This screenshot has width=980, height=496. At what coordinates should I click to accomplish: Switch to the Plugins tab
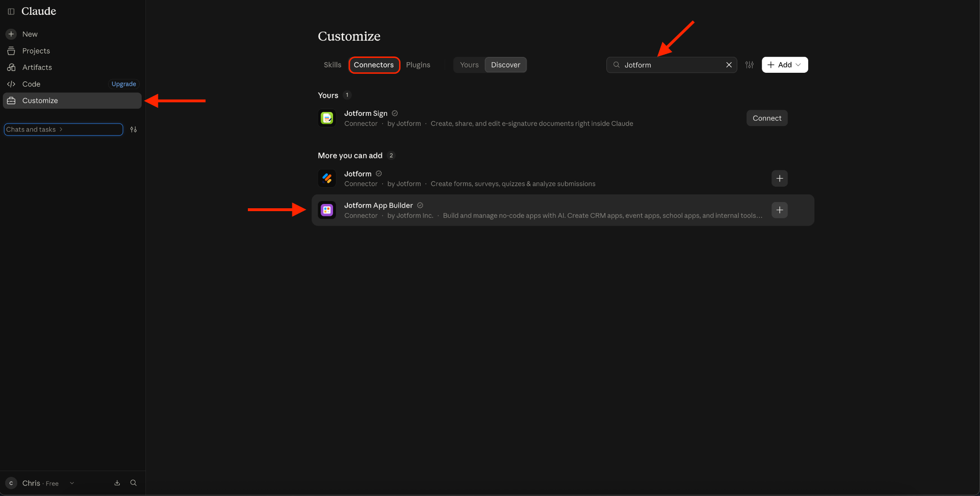pyautogui.click(x=418, y=65)
